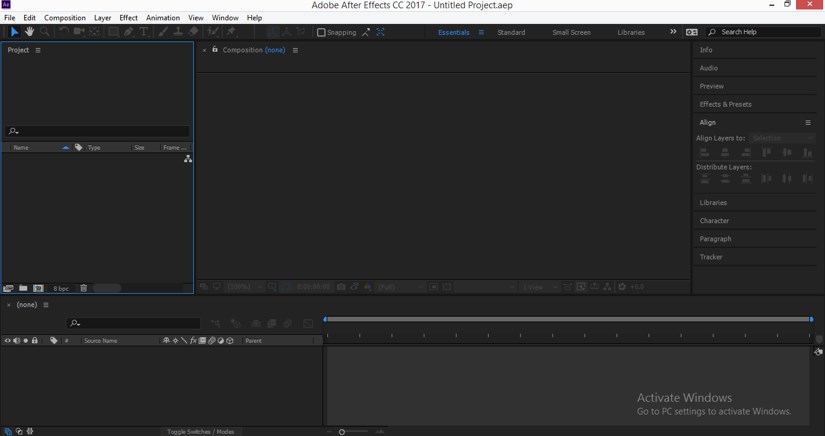Open the Effect menu
Viewport: 825px width, 436px height.
click(128, 17)
